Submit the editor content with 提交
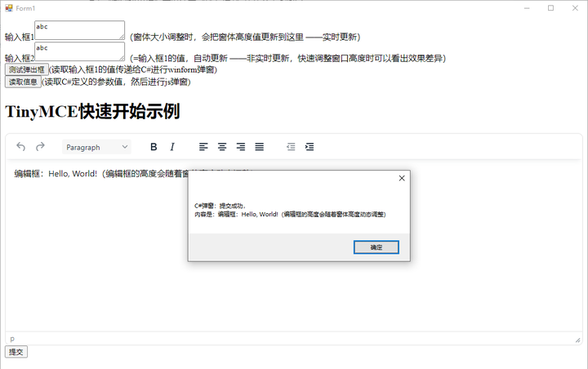The width and height of the screenshot is (588, 369). [16, 352]
